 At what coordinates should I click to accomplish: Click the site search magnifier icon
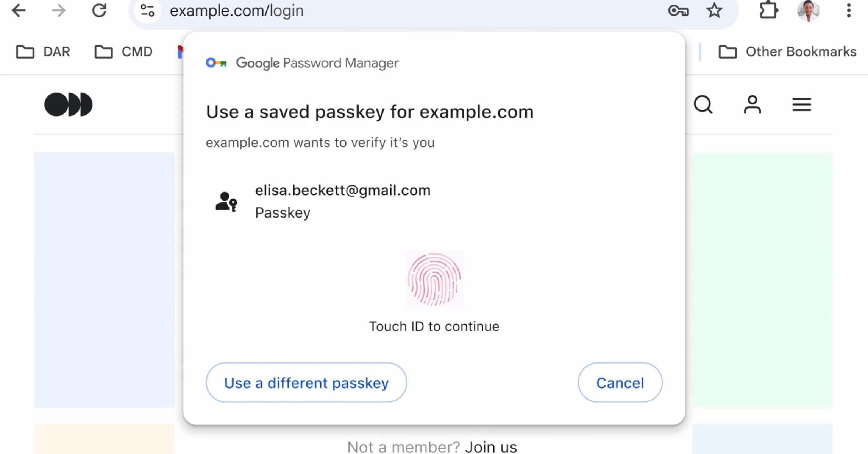pos(703,104)
